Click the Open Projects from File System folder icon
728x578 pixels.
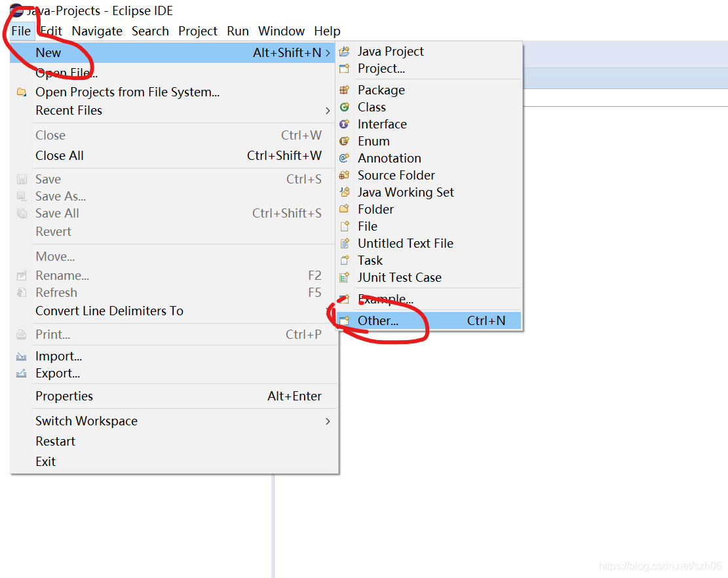pos(22,92)
